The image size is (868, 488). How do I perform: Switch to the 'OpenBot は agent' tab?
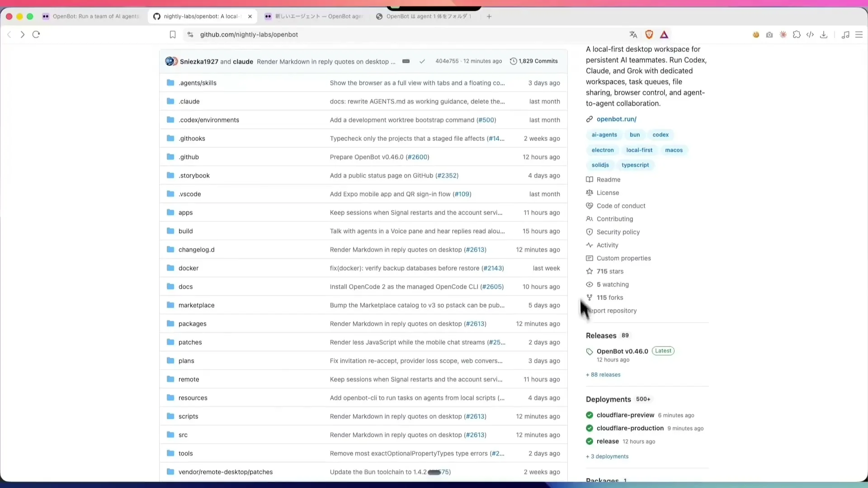click(424, 16)
